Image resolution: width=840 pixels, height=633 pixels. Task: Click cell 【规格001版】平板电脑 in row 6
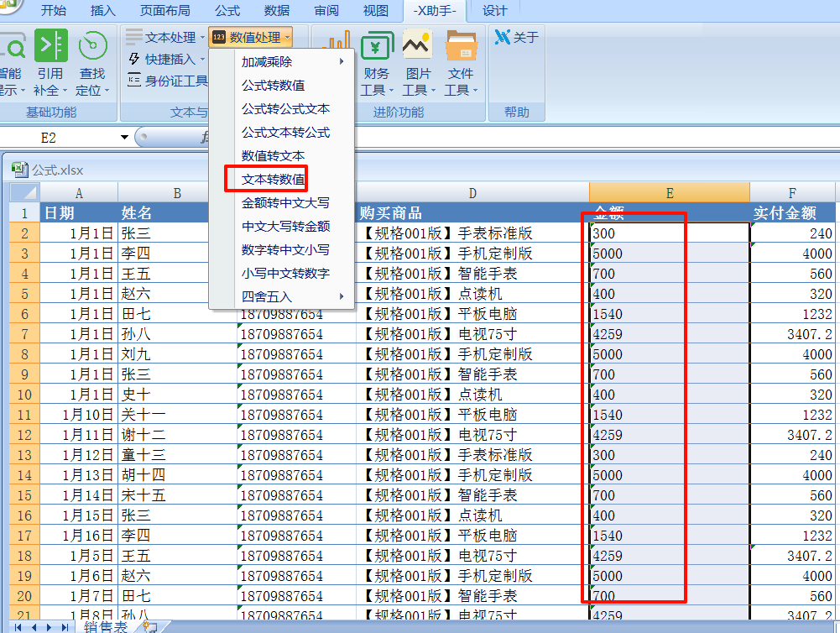click(x=472, y=314)
